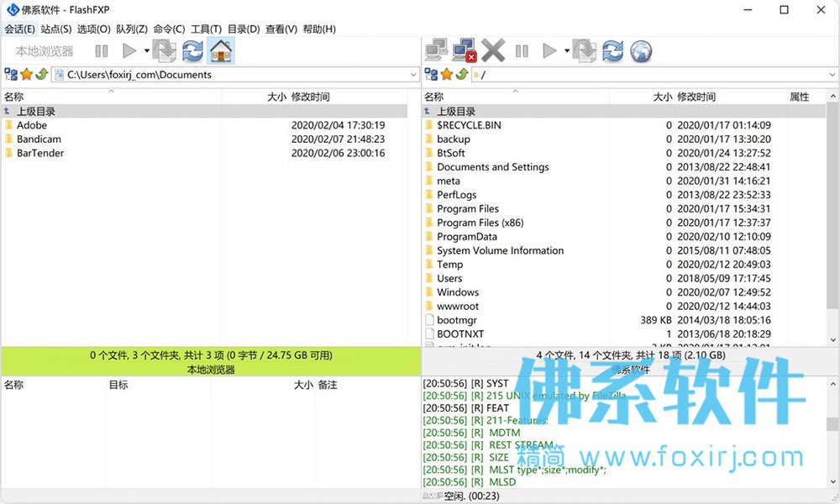Click remote file list scrollbar up arrow

(832, 97)
